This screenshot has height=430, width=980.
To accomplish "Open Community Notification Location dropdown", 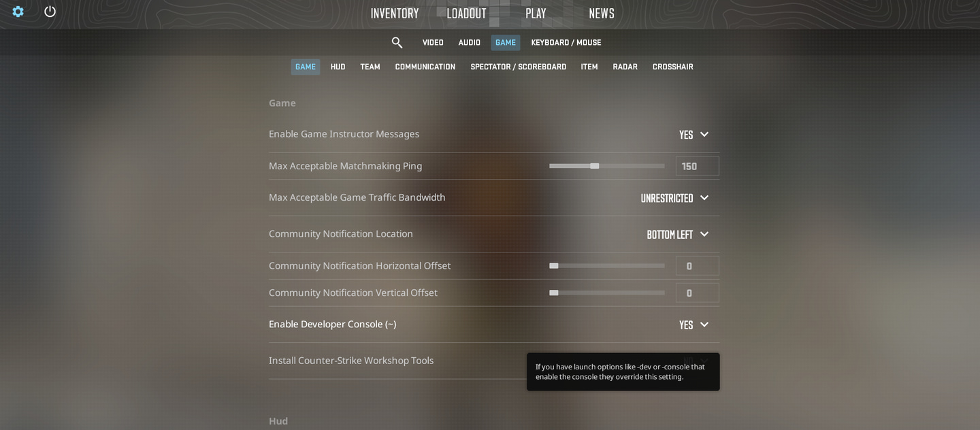I will [x=678, y=235].
